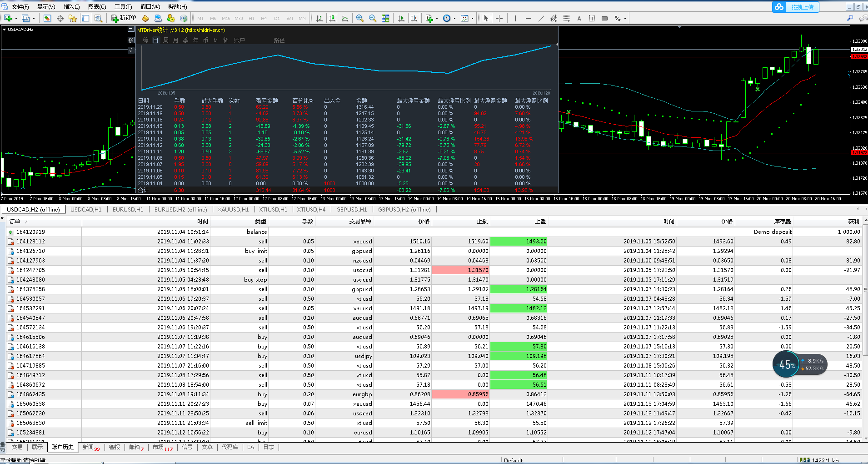Open MetaEditor via the gold book icon
The width and height of the screenshot is (868, 464).
(145, 18)
